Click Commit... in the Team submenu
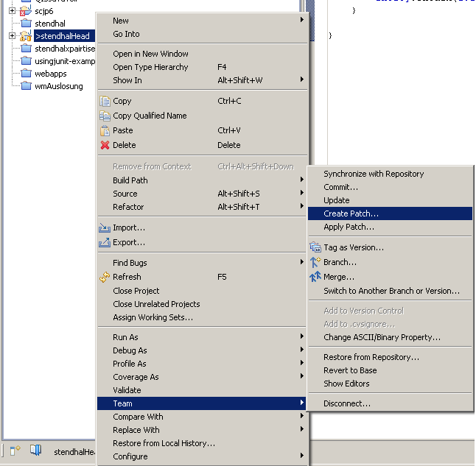Image resolution: width=476 pixels, height=466 pixels. (340, 187)
